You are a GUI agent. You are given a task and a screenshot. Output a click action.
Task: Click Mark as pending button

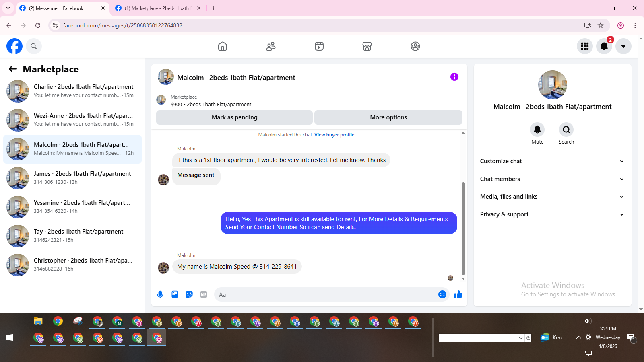234,117
